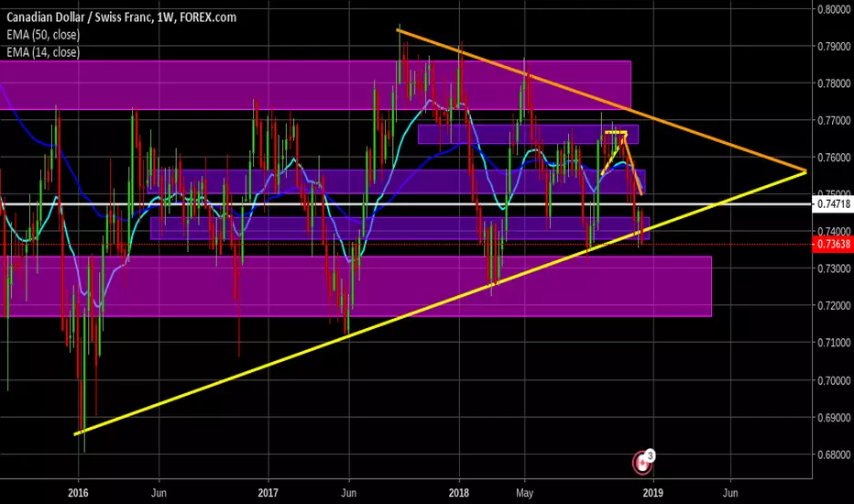Click the 2017 label on time axis
Screen dimensions: 854x504
[268, 493]
